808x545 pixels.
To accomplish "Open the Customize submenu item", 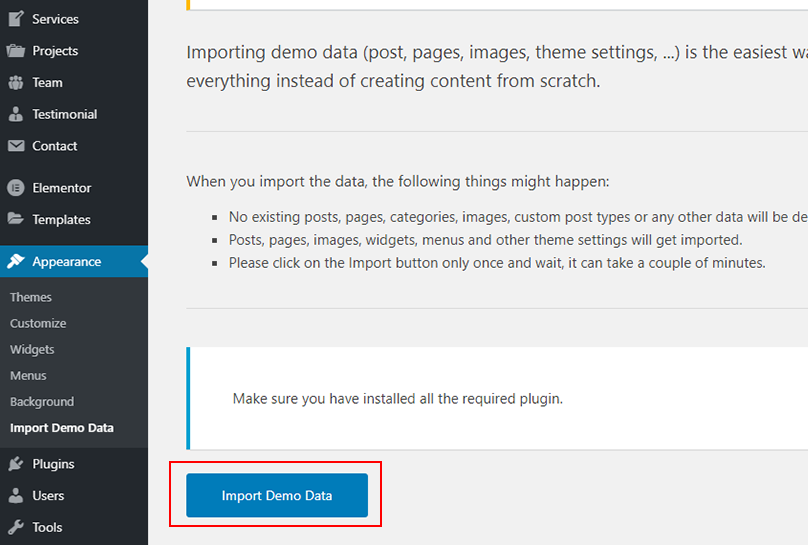I will pyautogui.click(x=38, y=323).
